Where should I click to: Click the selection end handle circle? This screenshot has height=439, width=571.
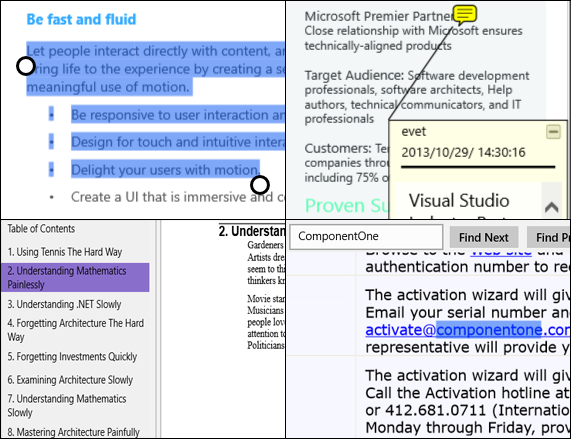(x=260, y=185)
